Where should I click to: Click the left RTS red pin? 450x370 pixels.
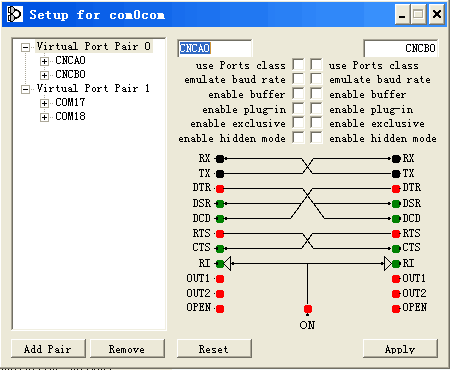(220, 234)
